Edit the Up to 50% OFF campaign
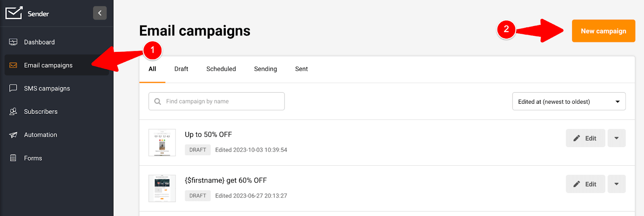 (585, 138)
